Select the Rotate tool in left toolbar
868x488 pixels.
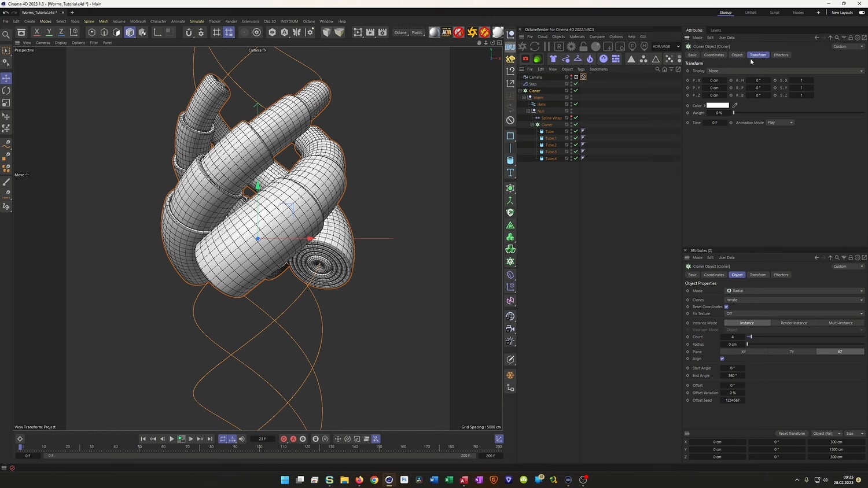(x=6, y=91)
